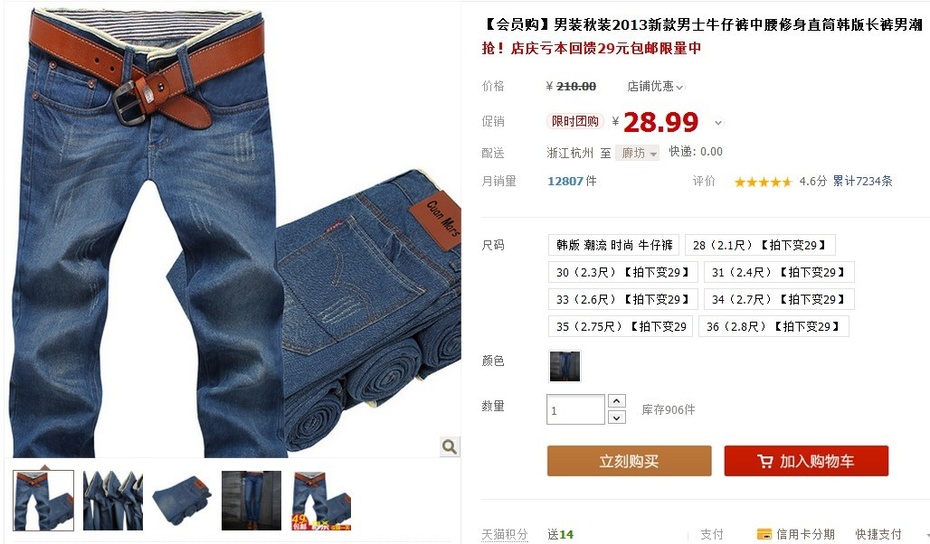930x544 pixels.
Task: View the folded jeans thumbnail
Action: tap(182, 500)
